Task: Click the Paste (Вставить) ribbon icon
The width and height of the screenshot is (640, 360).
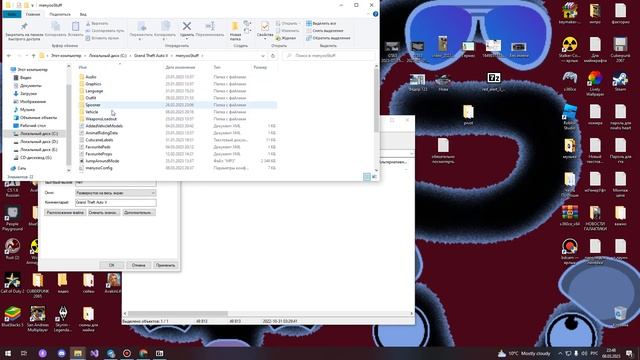Action: coord(76,30)
